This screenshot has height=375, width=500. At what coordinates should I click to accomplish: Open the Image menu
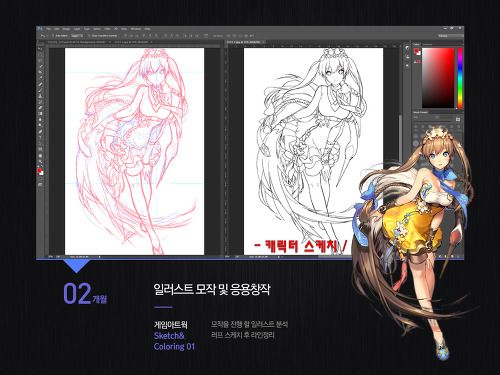pyautogui.click(x=66, y=29)
